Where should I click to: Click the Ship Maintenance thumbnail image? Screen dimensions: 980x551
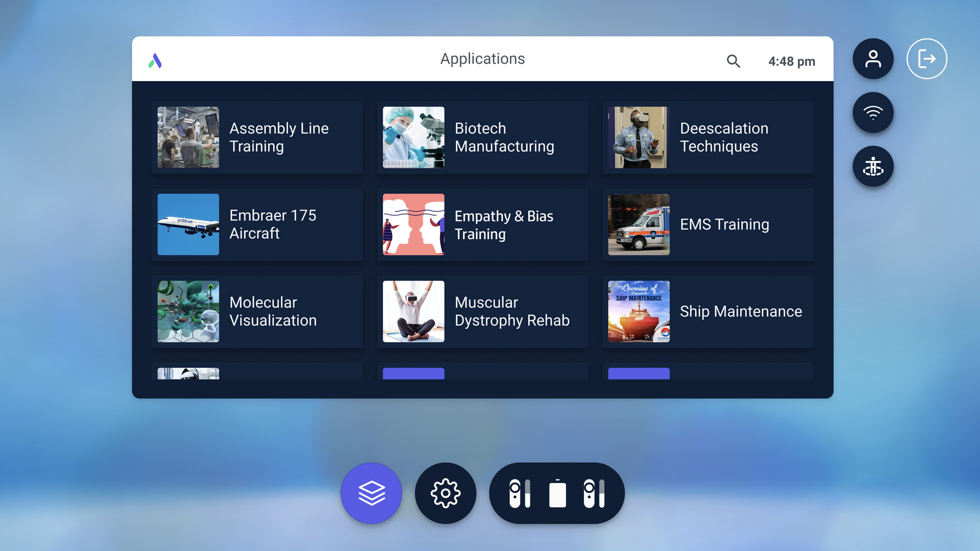pyautogui.click(x=639, y=311)
